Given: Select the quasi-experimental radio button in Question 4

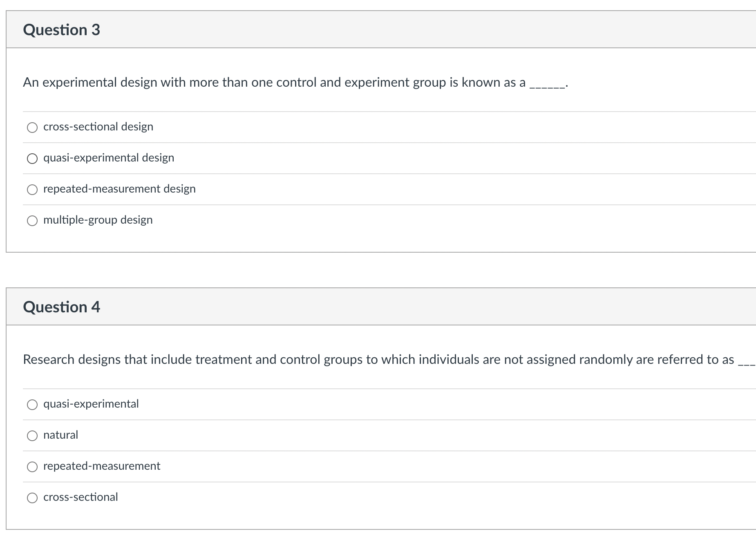Looking at the screenshot, I should [32, 404].
